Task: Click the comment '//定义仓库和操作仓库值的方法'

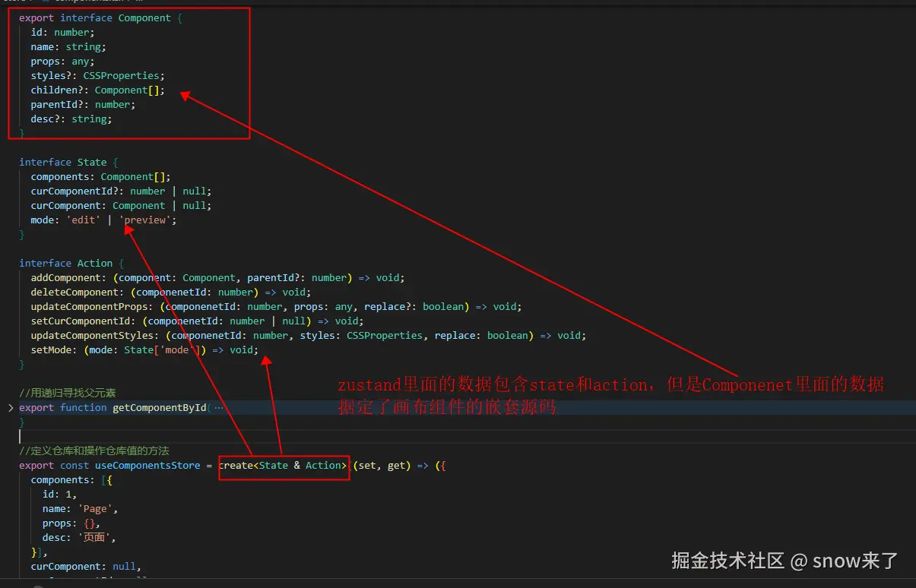Action: coord(94,451)
